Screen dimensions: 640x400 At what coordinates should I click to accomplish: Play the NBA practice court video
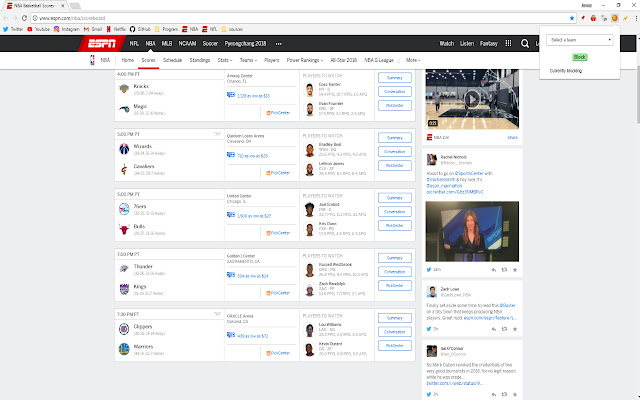click(472, 99)
